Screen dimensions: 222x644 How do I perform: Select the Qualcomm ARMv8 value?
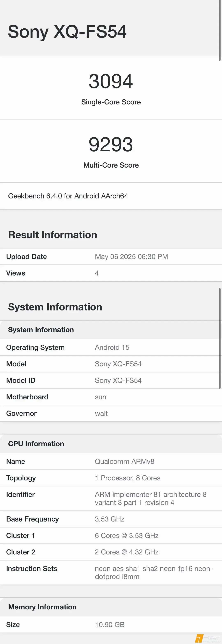coord(124,462)
